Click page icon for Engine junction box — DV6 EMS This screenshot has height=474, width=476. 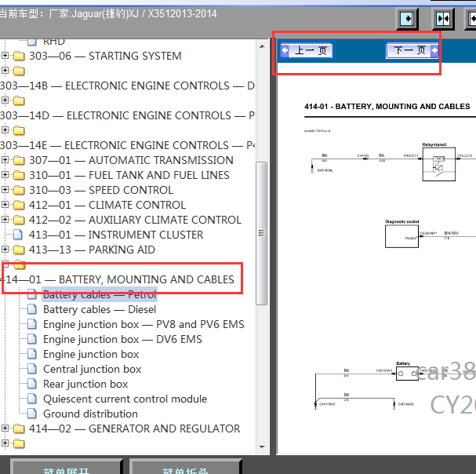(x=32, y=339)
